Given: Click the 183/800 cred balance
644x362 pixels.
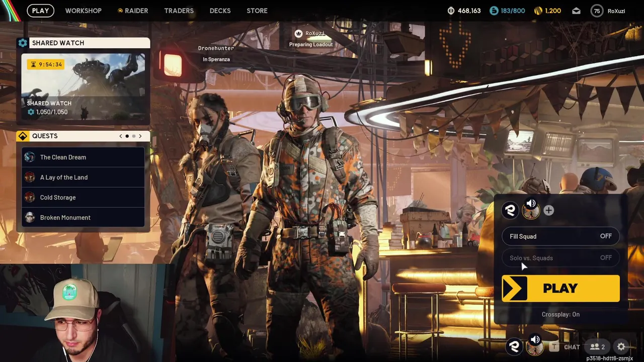Looking at the screenshot, I should click(x=513, y=11).
